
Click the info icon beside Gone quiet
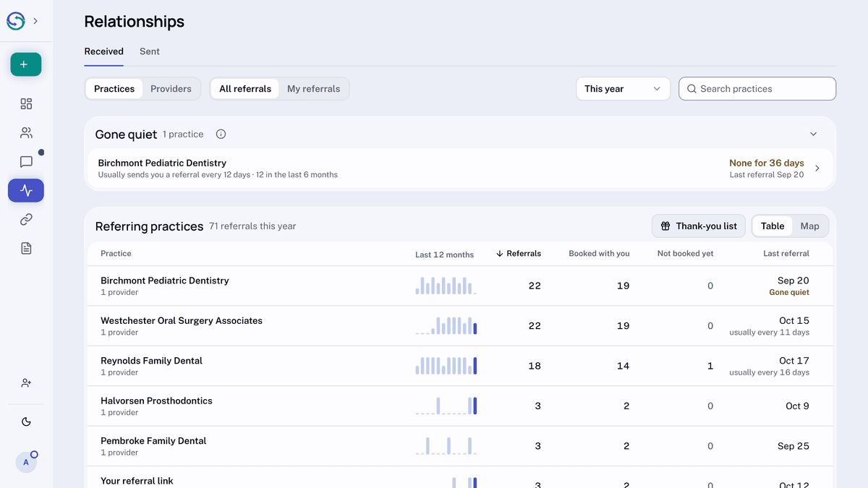[221, 134]
